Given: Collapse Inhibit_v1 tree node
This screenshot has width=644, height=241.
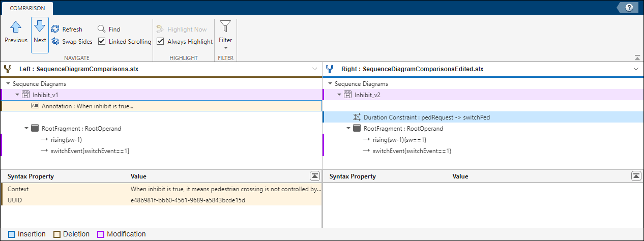Looking at the screenshot, I should point(18,95).
